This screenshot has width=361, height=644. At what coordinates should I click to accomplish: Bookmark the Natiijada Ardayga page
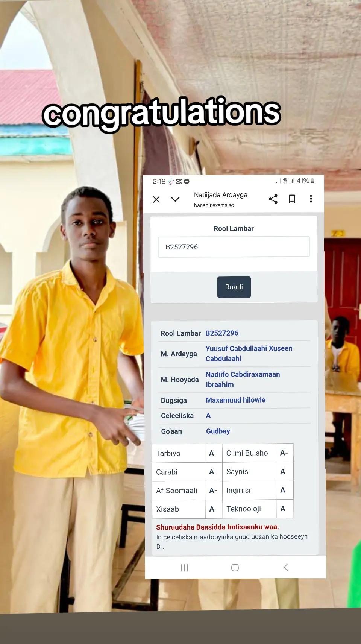point(292,199)
